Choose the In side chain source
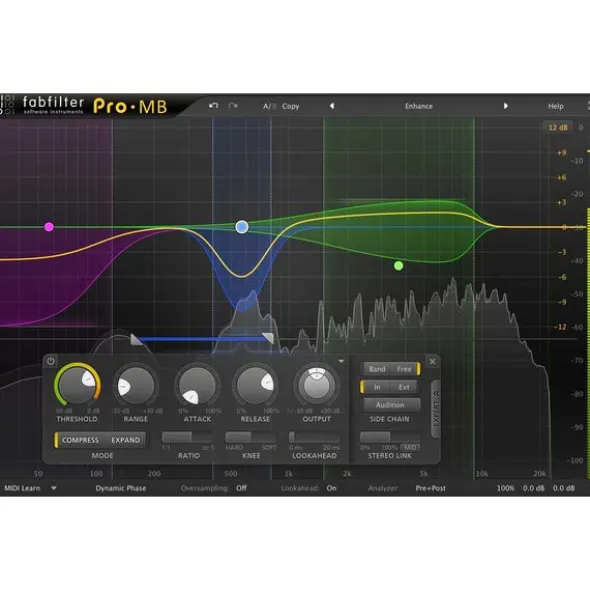Screen dimensions: 590x591 377,387
